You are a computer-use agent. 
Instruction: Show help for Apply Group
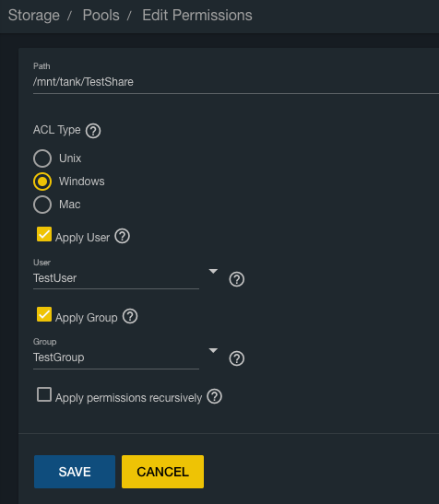[130, 316]
